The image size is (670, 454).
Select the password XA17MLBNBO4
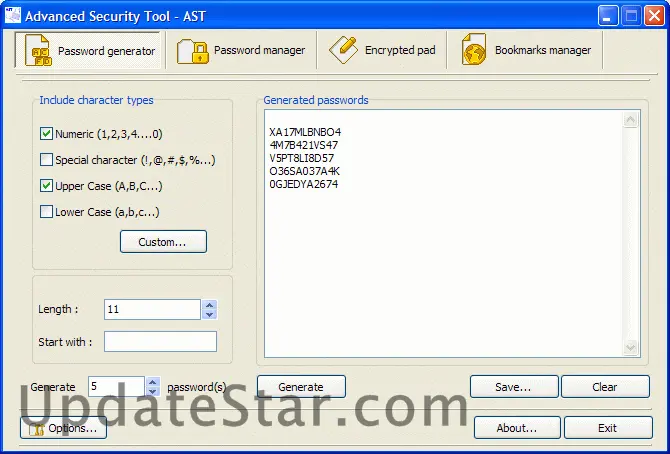click(305, 132)
